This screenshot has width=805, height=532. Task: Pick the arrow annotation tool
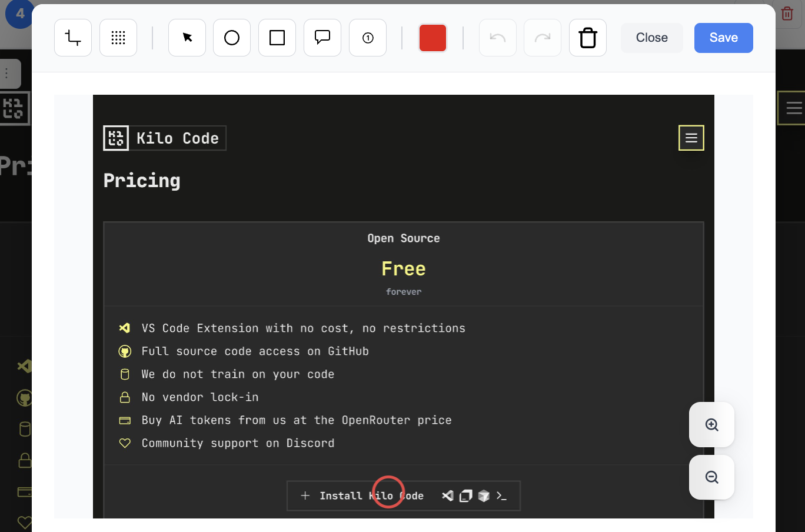pos(187,37)
